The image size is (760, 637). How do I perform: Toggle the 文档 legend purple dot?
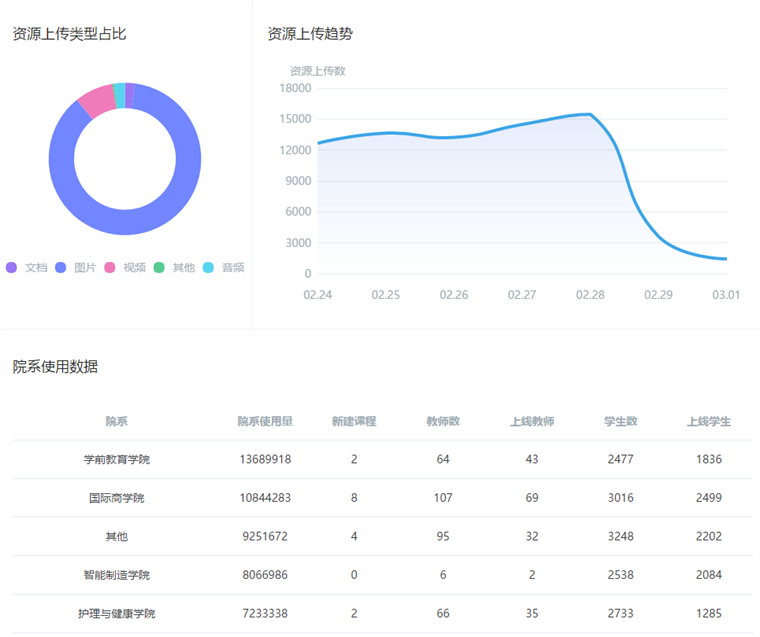(x=12, y=267)
